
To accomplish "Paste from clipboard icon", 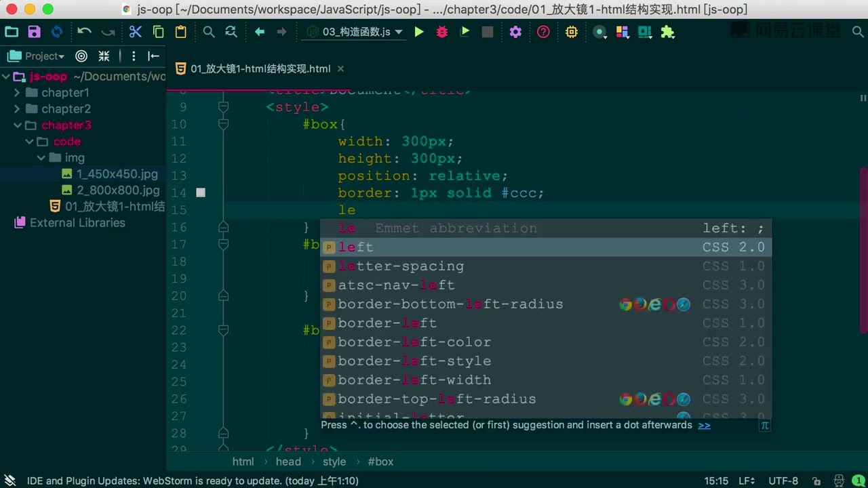I will 180,32.
